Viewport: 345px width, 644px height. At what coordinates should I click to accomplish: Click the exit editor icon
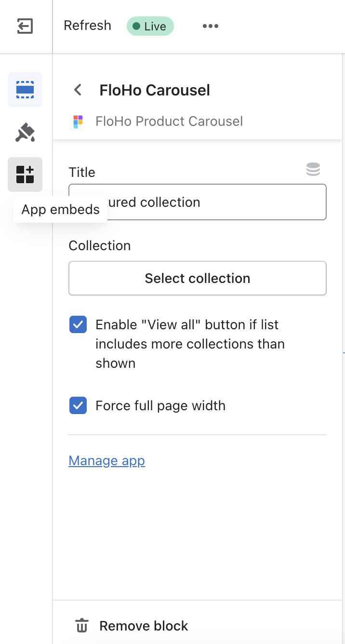pos(25,26)
